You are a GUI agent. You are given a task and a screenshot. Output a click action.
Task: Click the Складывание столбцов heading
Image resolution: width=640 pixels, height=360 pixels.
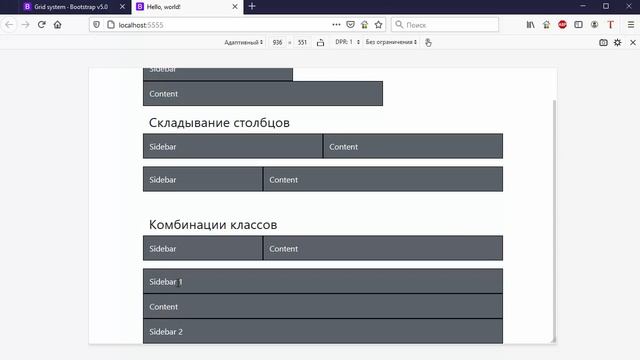coord(219,122)
